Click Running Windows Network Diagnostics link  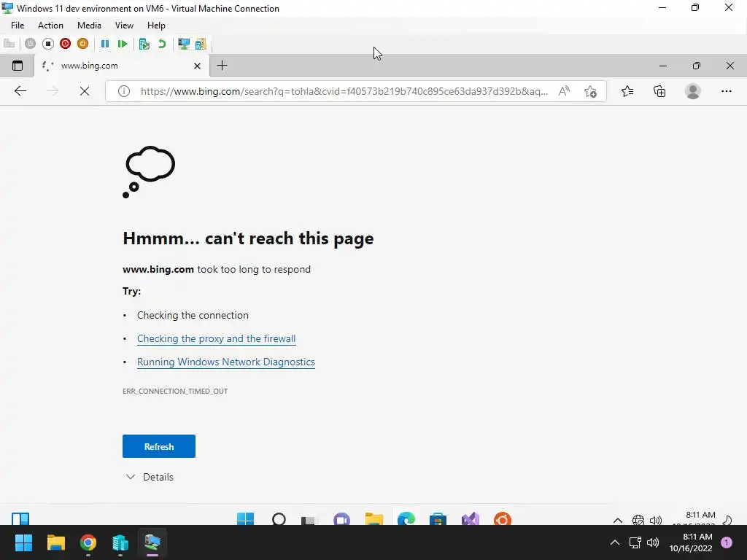coord(226,362)
